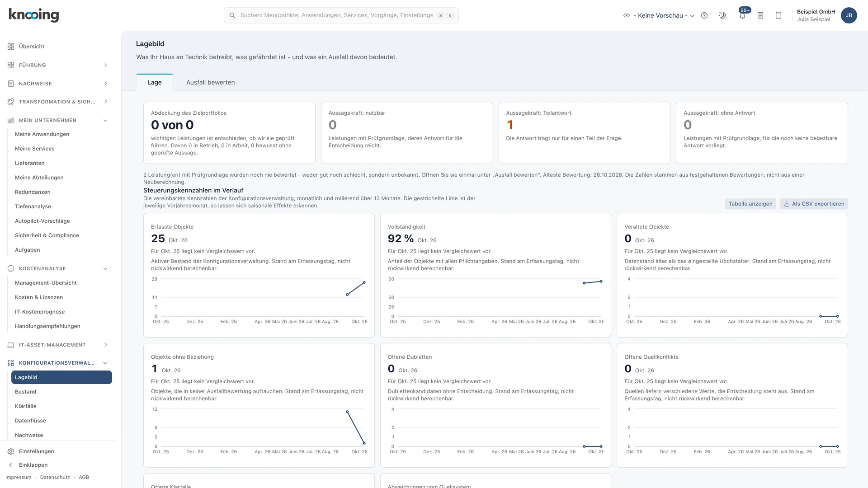Click the Einklappen arrow icon
This screenshot has height=488, width=868.
click(11, 465)
